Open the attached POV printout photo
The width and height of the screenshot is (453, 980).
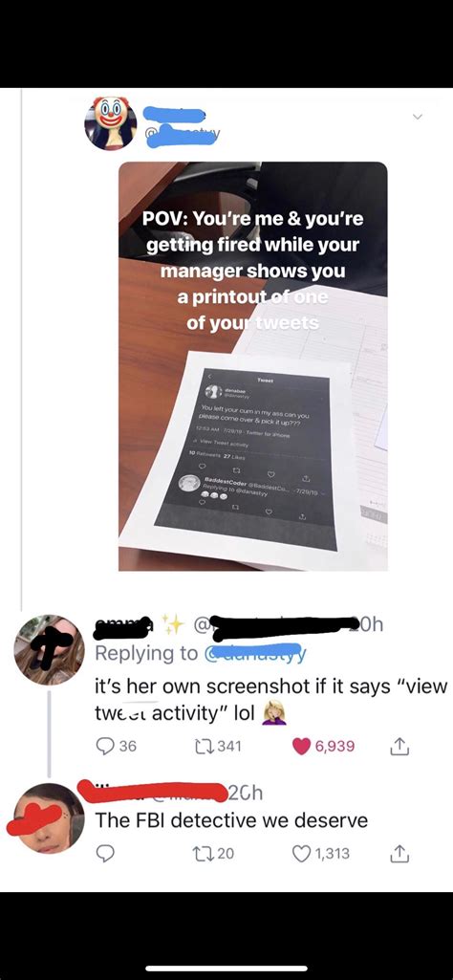[x=253, y=366]
